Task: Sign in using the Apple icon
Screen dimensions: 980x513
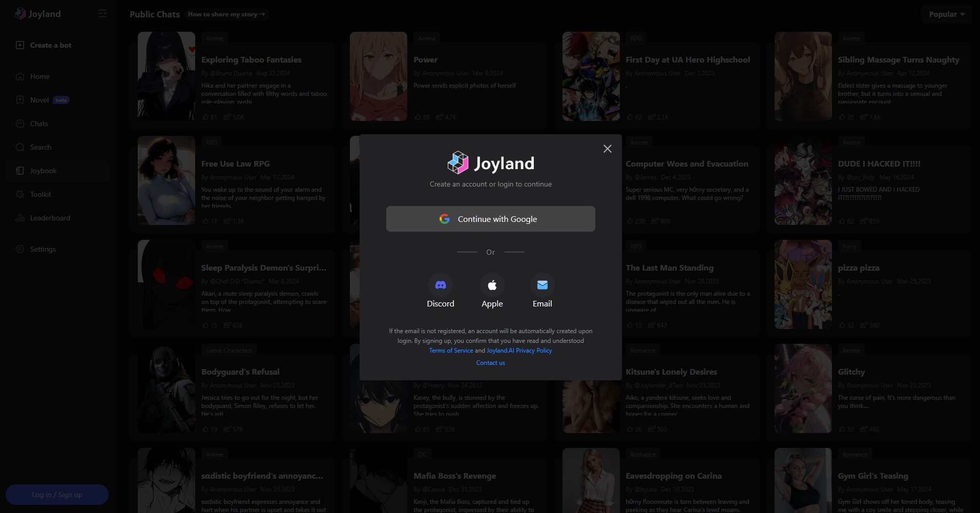Action: coord(491,285)
